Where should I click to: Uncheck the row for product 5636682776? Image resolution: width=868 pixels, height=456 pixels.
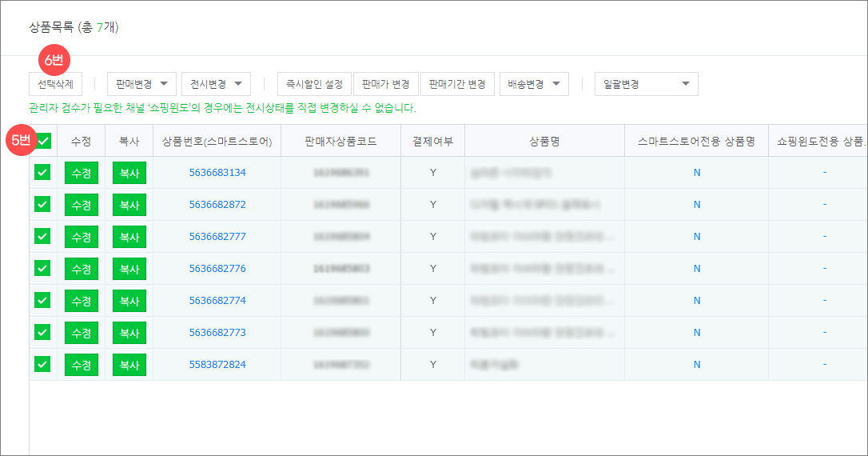coord(43,268)
